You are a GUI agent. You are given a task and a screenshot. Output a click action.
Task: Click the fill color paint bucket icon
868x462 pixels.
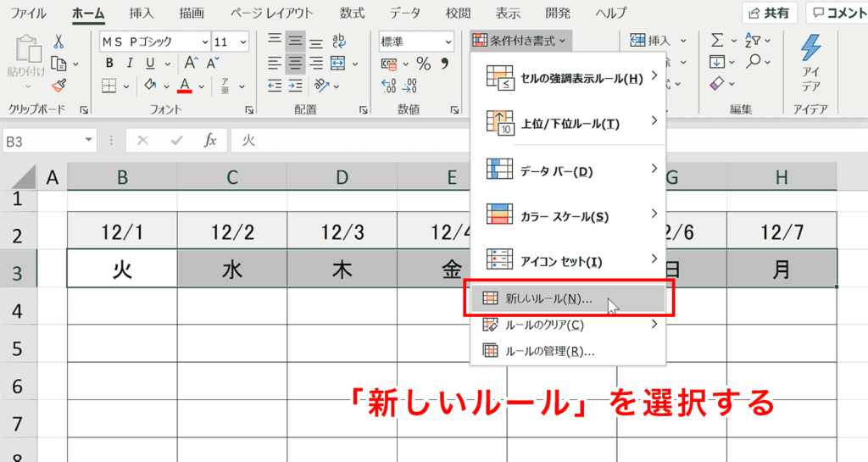[x=150, y=86]
